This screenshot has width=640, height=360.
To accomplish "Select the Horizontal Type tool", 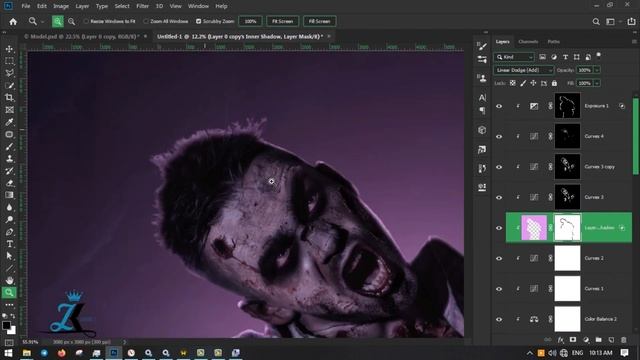I will tap(9, 244).
